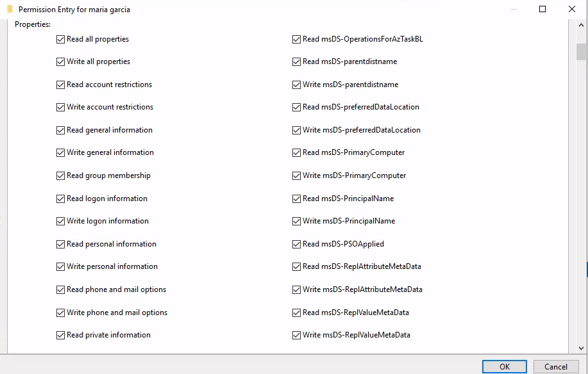Screen dimensions: 588x374
Task: Close the Permission Entry window
Action: tap(571, 9)
